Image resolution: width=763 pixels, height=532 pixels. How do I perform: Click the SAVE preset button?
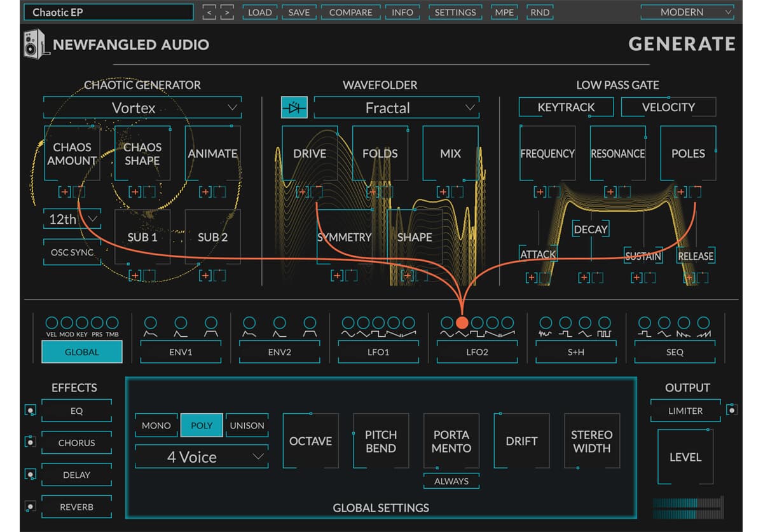tap(299, 12)
